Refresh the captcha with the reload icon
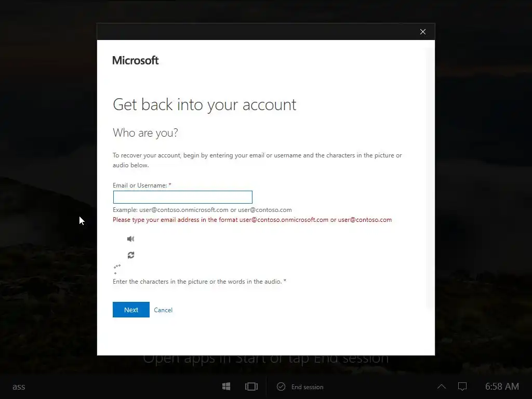This screenshot has width=532, height=399. 131,255
